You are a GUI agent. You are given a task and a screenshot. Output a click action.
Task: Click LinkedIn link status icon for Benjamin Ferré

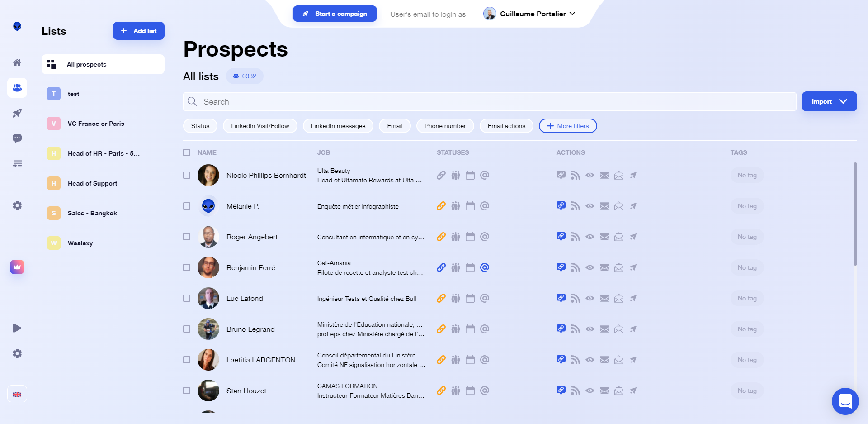click(x=441, y=267)
